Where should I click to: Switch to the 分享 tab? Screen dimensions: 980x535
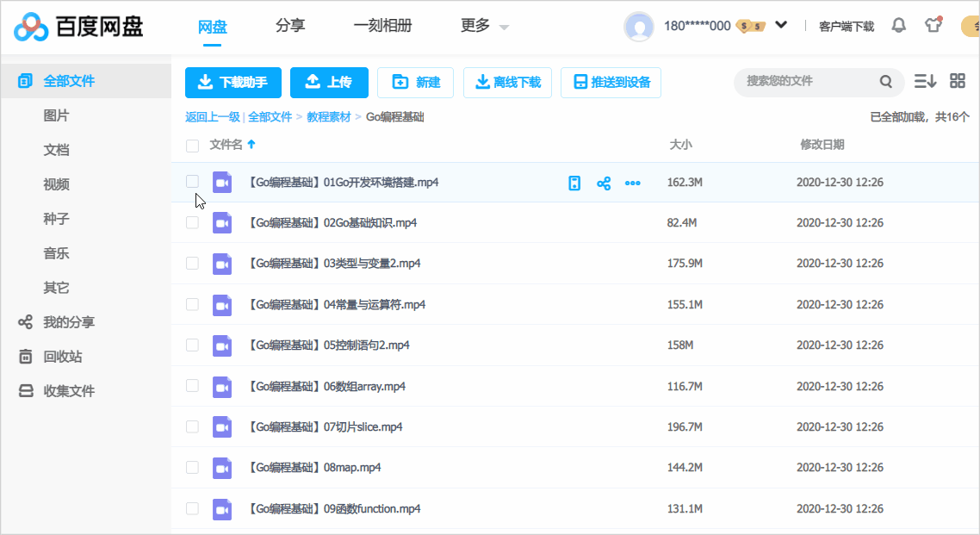point(290,26)
